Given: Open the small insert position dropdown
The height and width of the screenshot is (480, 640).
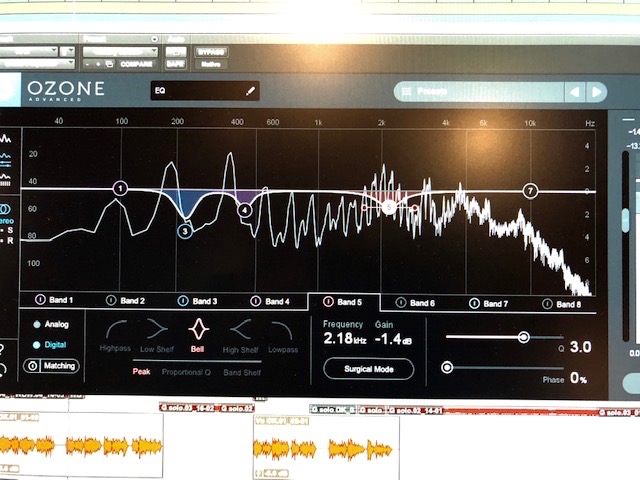Looking at the screenshot, I should click(x=68, y=51).
